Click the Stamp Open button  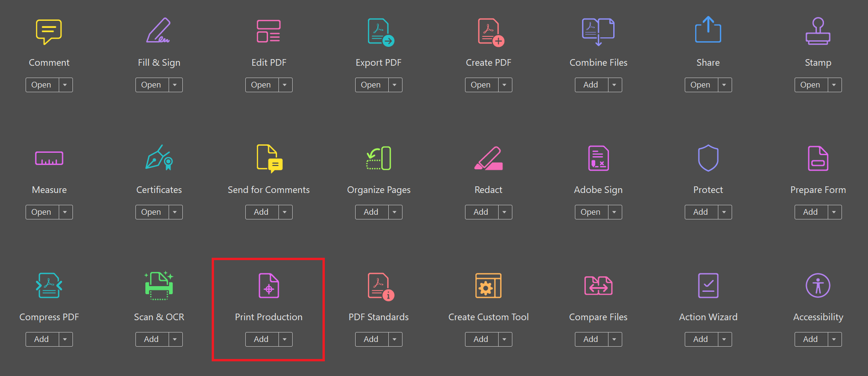[x=811, y=85]
